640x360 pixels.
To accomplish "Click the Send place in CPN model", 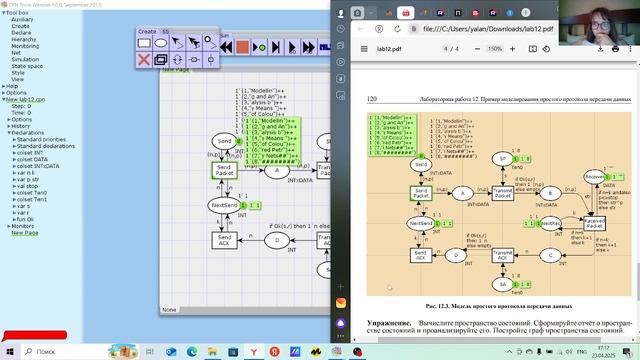I will (224, 141).
